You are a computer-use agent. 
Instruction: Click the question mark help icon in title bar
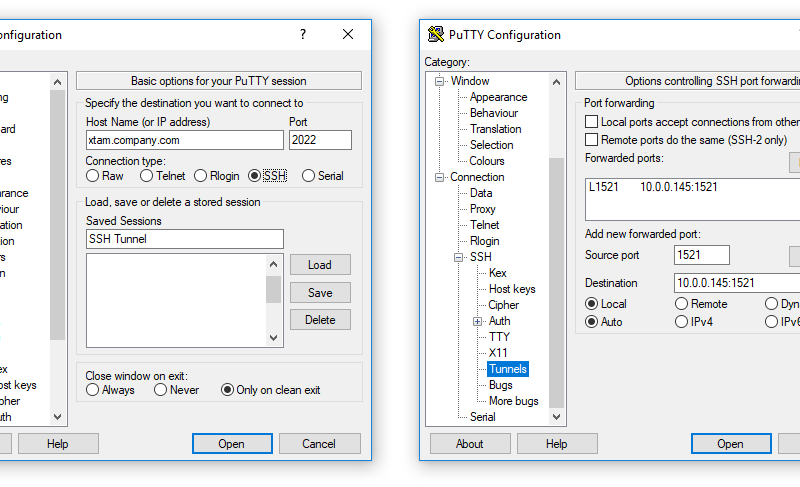(303, 34)
